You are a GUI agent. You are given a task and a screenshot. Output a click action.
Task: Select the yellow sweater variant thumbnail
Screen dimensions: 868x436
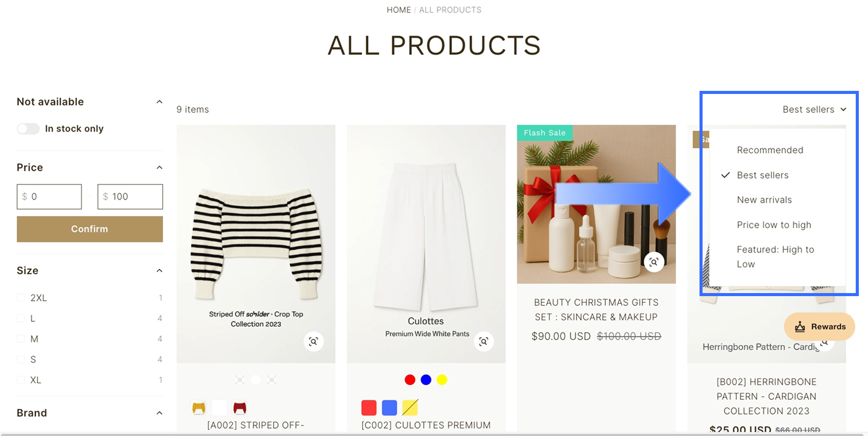(x=199, y=408)
